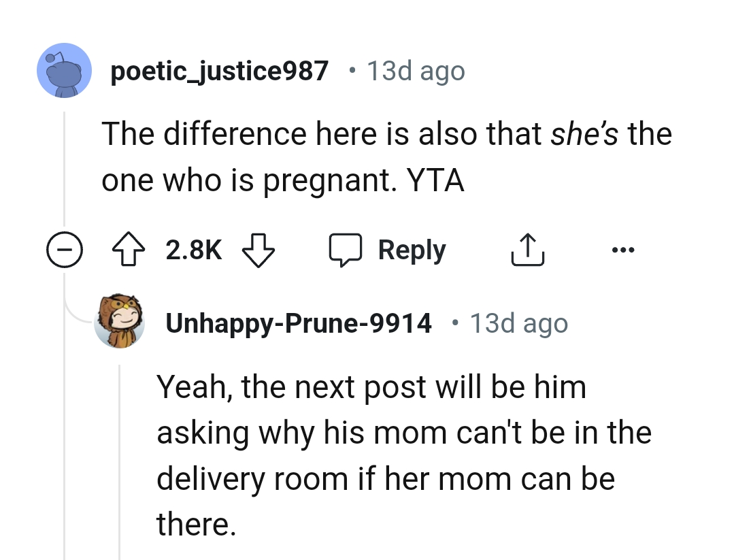
Task: Click the 13d ago timestamp on top comment
Action: (416, 70)
